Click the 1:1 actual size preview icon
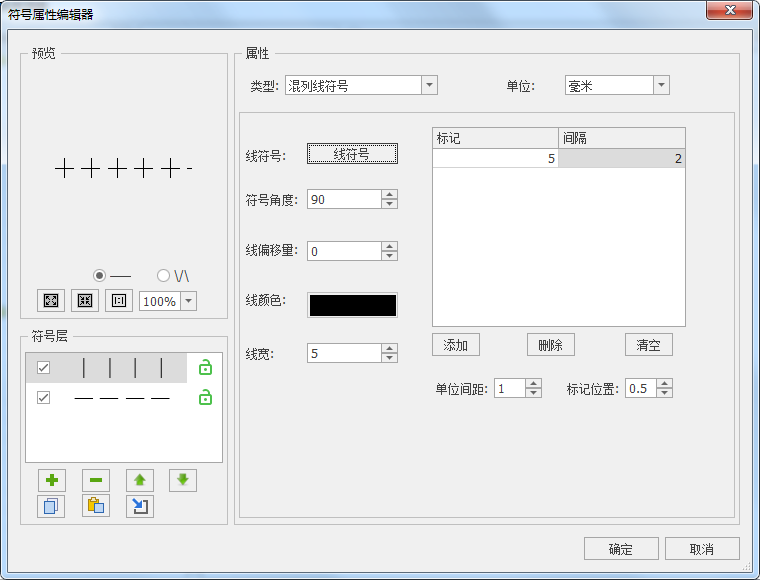Image resolution: width=760 pixels, height=580 pixels. (x=119, y=301)
